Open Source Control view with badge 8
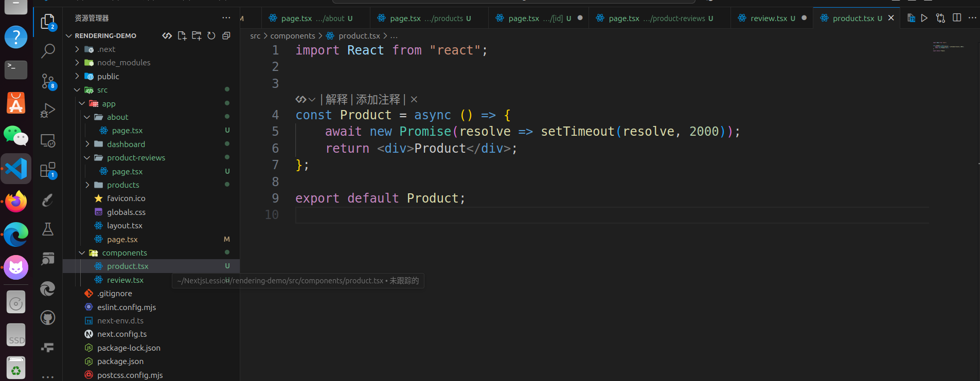980x381 pixels. click(48, 81)
